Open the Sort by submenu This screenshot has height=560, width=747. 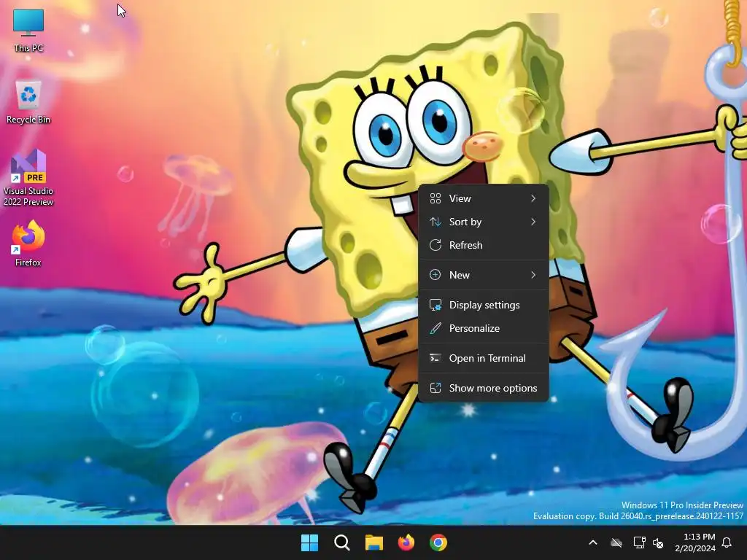(x=484, y=222)
